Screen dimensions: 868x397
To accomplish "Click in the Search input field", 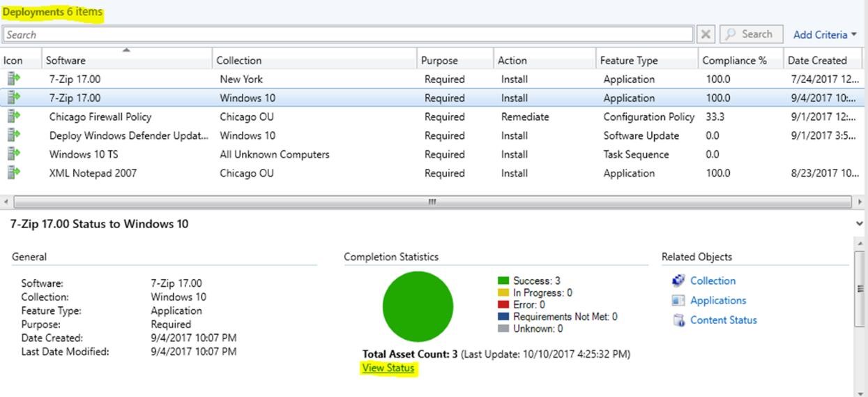I will (x=347, y=34).
